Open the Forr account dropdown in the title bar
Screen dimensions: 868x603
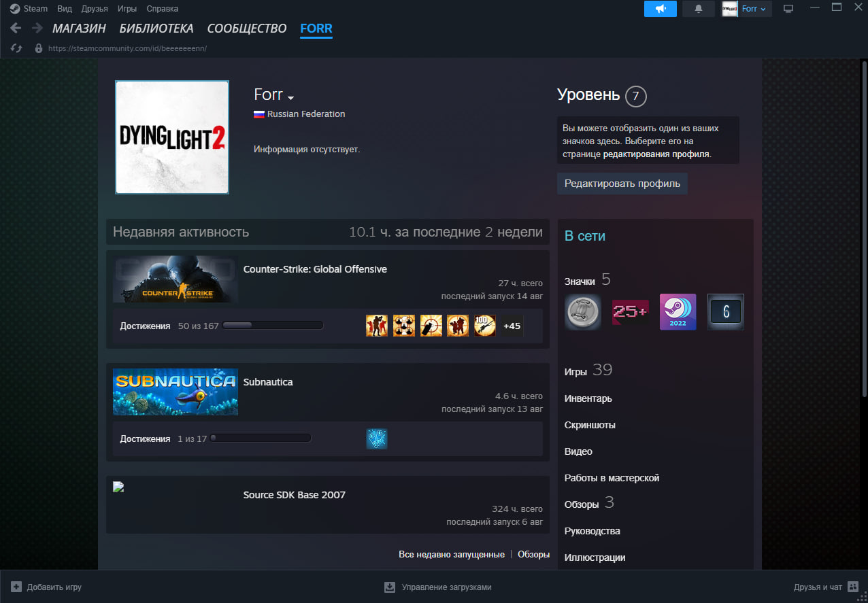coord(754,9)
